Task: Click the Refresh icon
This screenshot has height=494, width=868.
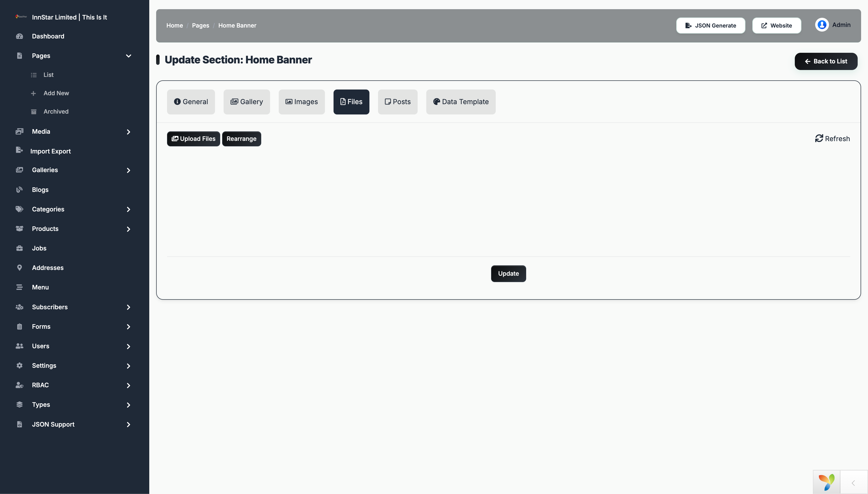Action: pyautogui.click(x=819, y=139)
